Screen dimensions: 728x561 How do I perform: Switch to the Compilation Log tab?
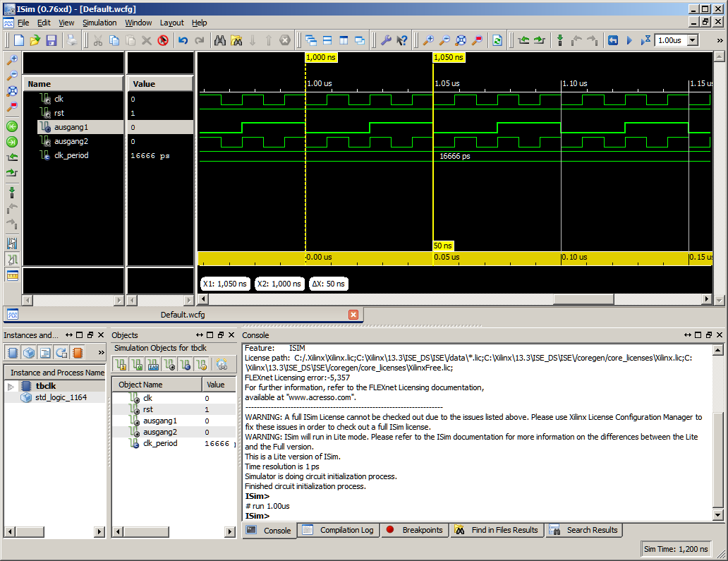340,531
